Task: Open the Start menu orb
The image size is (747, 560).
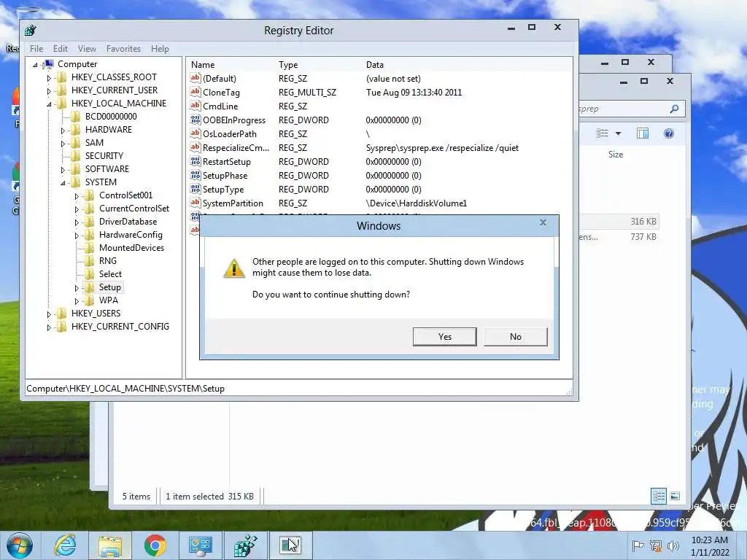Action: coord(20,545)
